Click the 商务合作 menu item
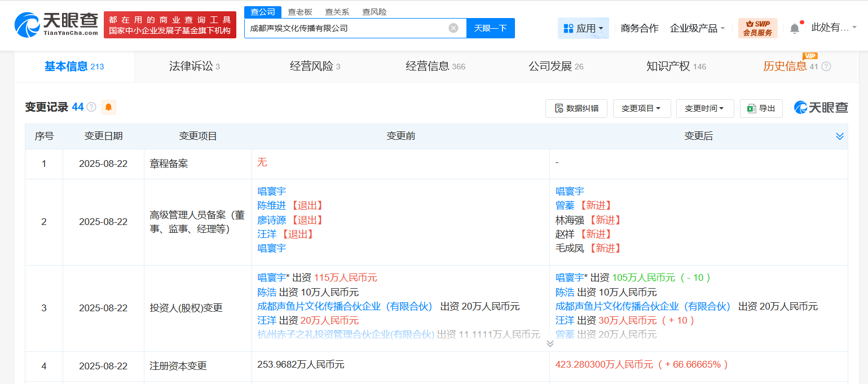868x384 pixels. (x=638, y=28)
